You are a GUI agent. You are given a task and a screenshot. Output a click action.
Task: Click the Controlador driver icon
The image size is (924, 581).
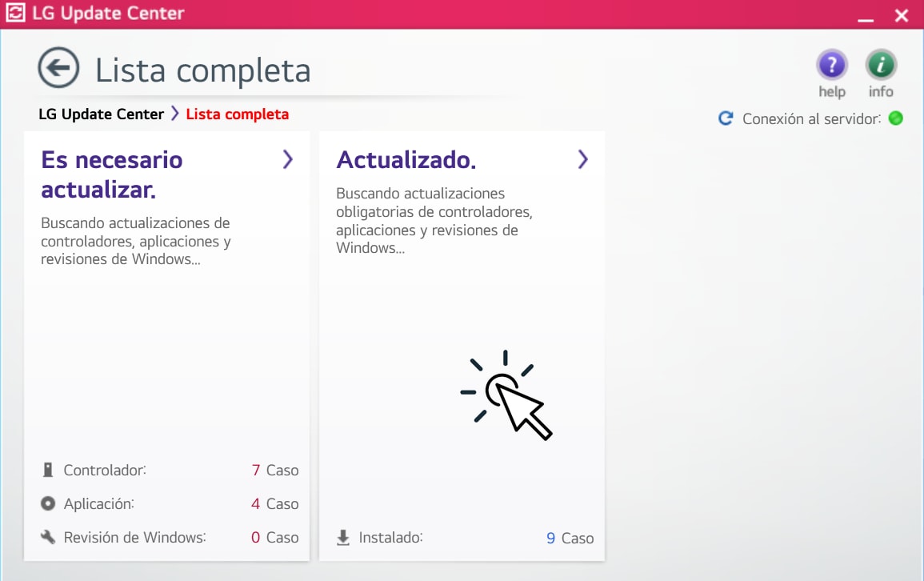pyautogui.click(x=48, y=470)
